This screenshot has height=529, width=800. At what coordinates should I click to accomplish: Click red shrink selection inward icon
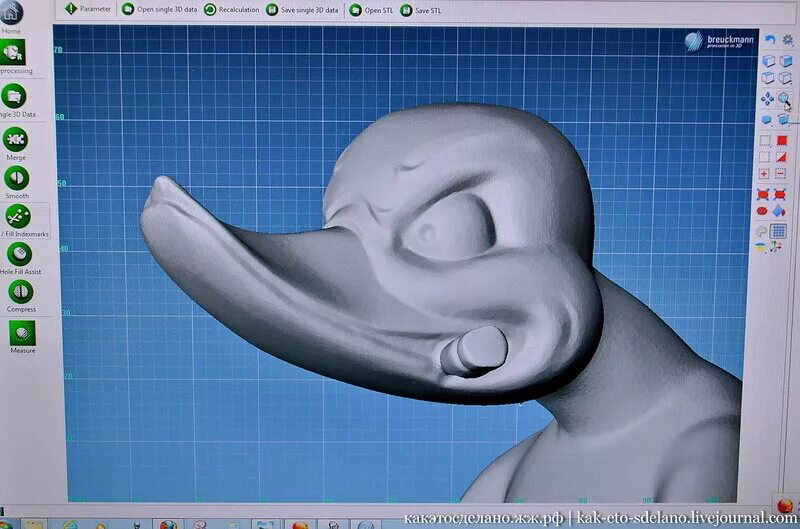(780, 194)
